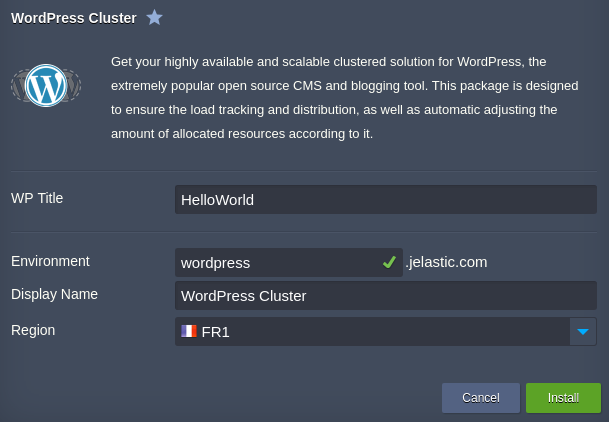Click into the Environment name field 'wordpress'

(x=275, y=262)
